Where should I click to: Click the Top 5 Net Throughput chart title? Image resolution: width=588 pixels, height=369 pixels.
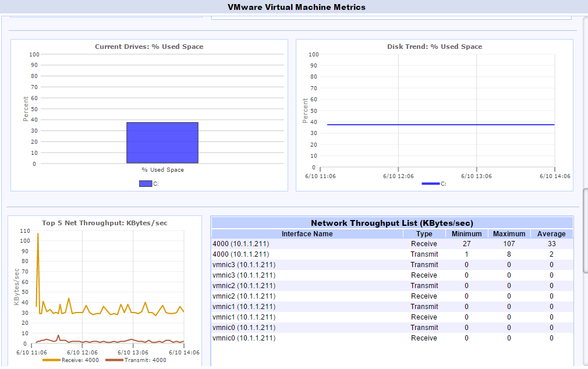point(105,223)
